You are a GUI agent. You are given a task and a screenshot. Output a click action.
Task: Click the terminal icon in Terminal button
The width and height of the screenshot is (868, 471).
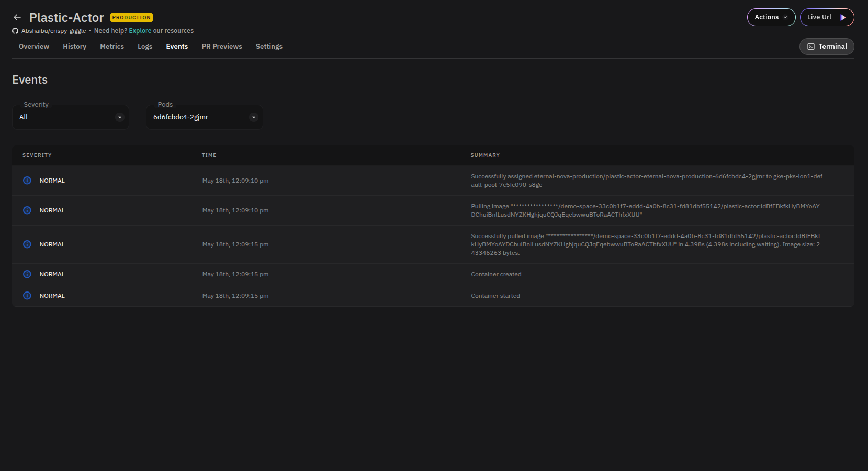811,47
